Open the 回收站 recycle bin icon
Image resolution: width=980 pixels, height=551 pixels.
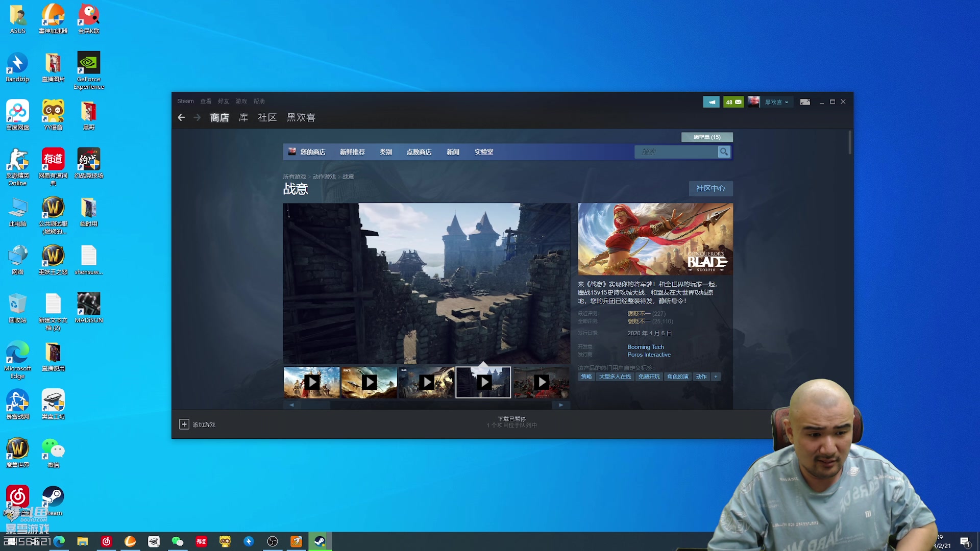pyautogui.click(x=17, y=308)
